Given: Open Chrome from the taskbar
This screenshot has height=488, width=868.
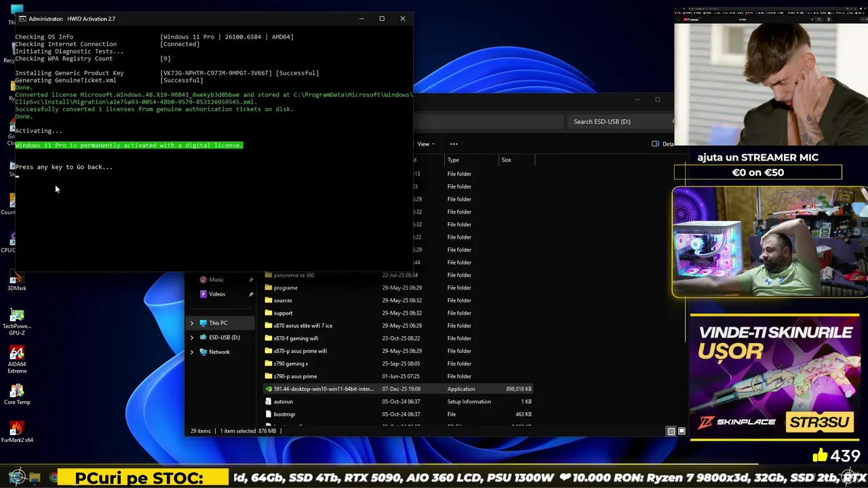Looking at the screenshot, I should click(x=53, y=478).
